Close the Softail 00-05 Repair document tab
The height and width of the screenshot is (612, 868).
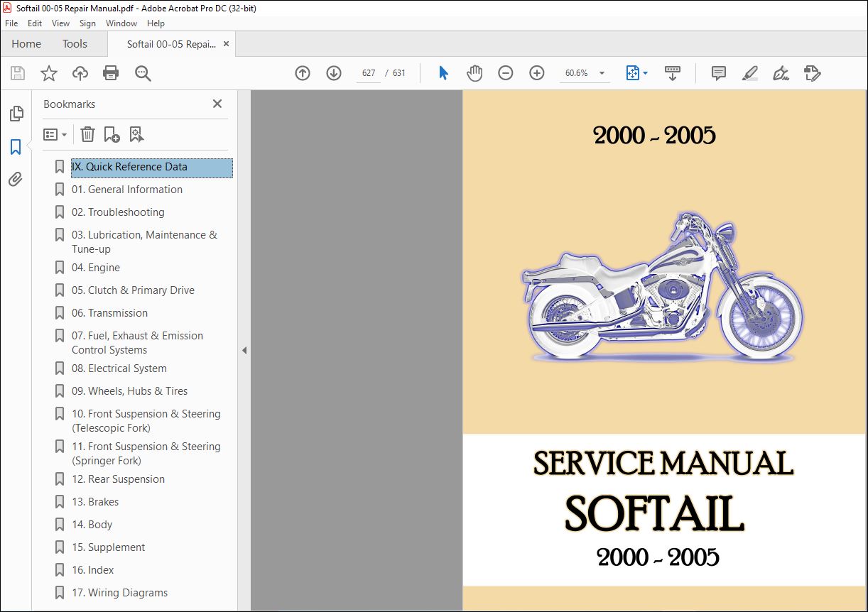click(x=227, y=44)
